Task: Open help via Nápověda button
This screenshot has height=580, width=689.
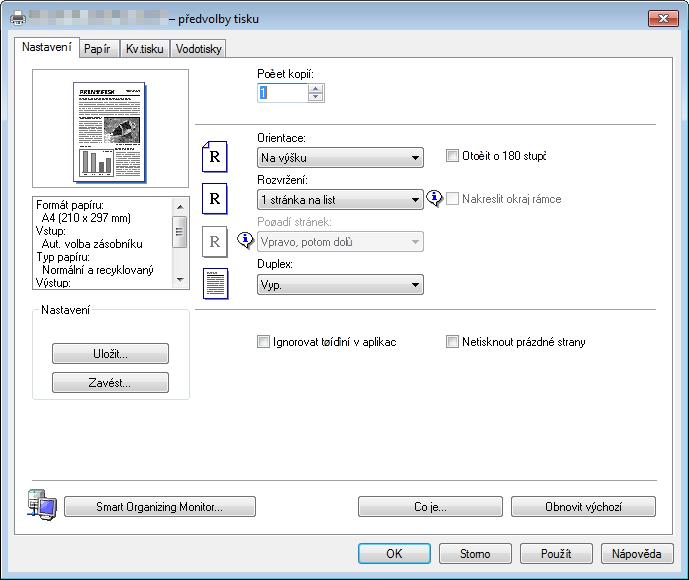Action: pyautogui.click(x=637, y=554)
